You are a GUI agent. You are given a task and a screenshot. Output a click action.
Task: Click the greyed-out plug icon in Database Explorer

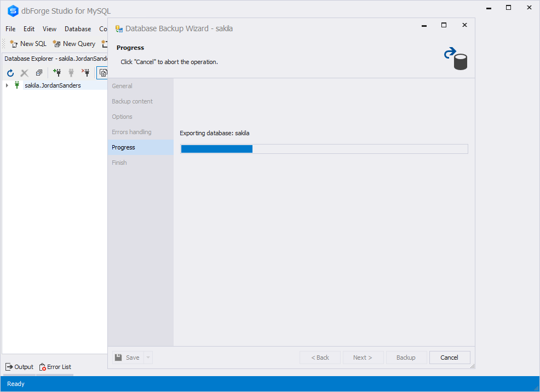[x=71, y=72]
